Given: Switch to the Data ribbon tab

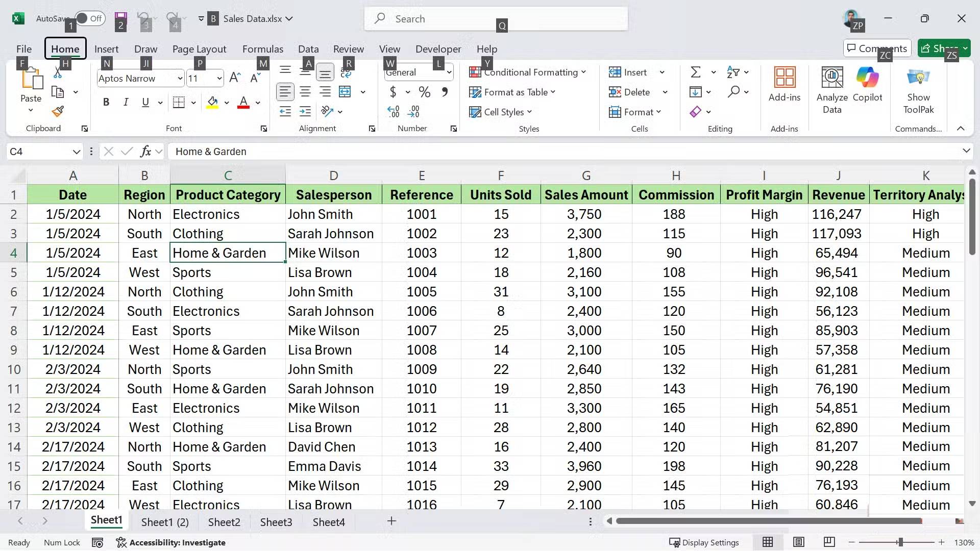Looking at the screenshot, I should click(308, 48).
